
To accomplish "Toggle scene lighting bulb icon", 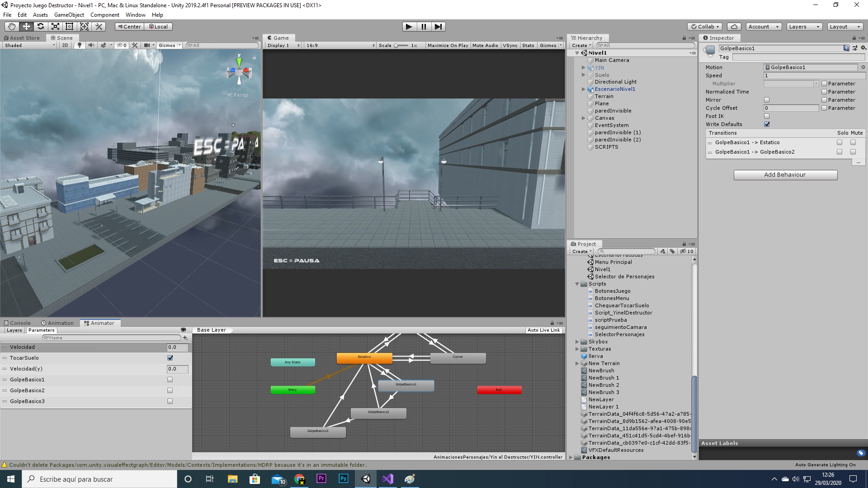I will (x=80, y=45).
